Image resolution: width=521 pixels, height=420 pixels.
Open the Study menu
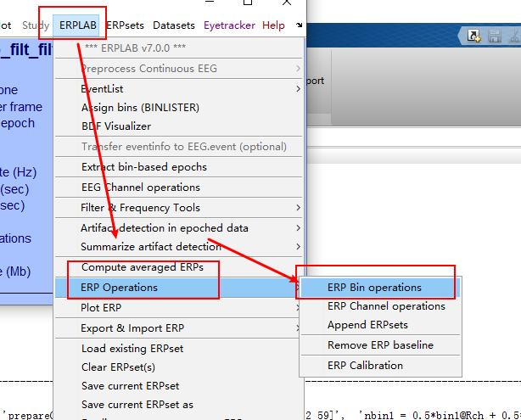tap(36, 25)
